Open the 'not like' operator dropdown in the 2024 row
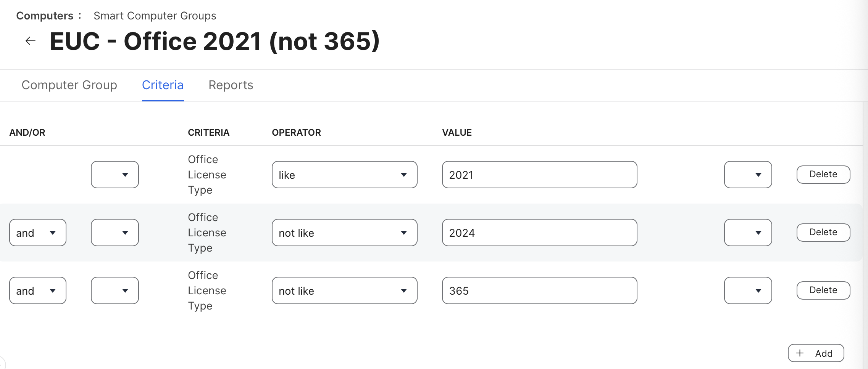The width and height of the screenshot is (868, 369). click(344, 233)
